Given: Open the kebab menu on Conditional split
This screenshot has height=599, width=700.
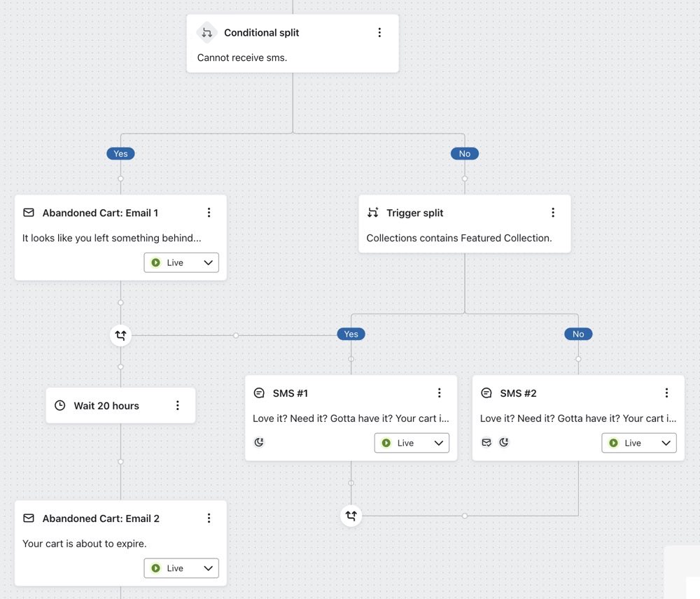Looking at the screenshot, I should pyautogui.click(x=379, y=32).
